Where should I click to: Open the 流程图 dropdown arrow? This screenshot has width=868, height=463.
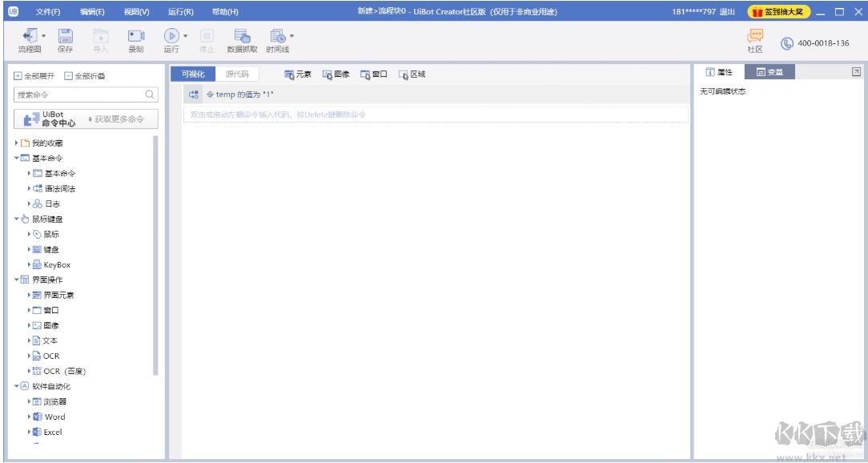coord(44,36)
